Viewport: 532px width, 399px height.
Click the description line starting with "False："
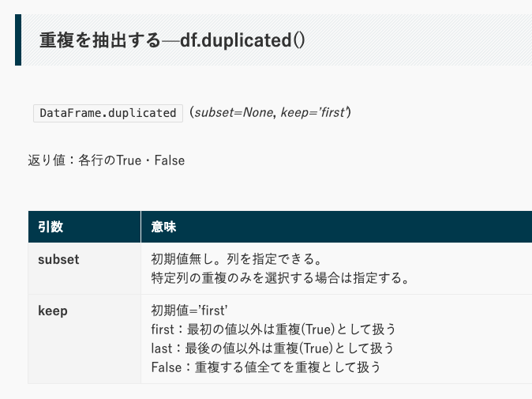(265, 367)
